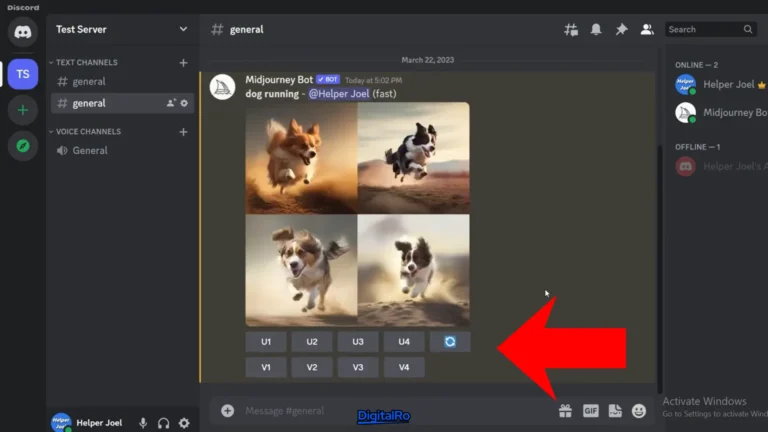
Task: Open the sticker picker icon
Action: 615,411
